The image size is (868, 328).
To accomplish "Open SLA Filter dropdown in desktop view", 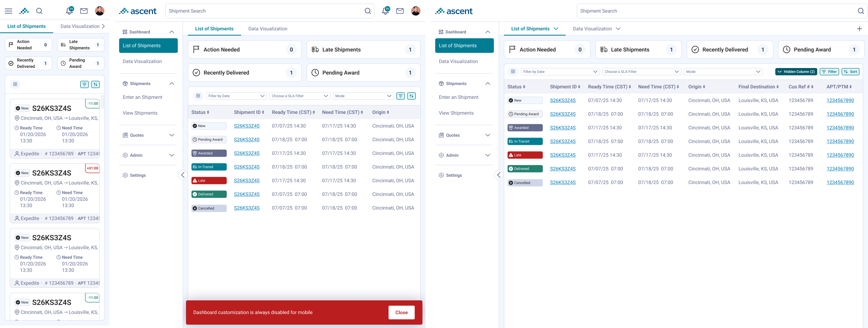I will click(x=641, y=71).
